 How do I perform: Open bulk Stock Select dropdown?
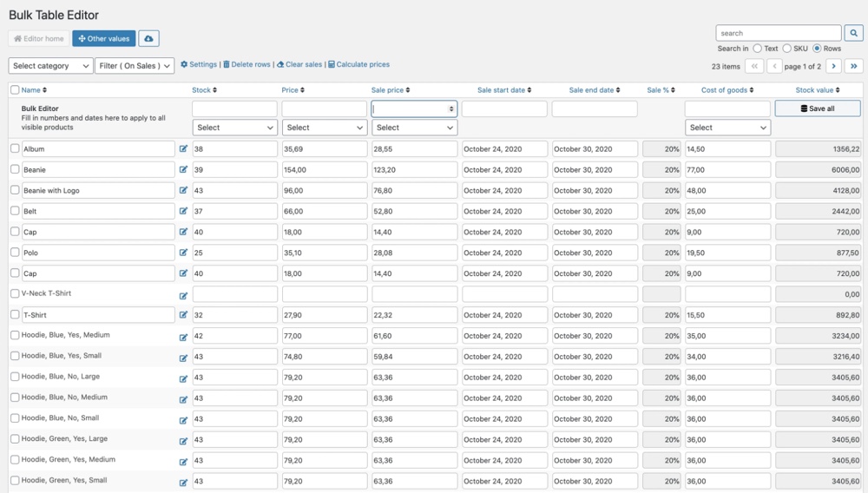pyautogui.click(x=234, y=128)
